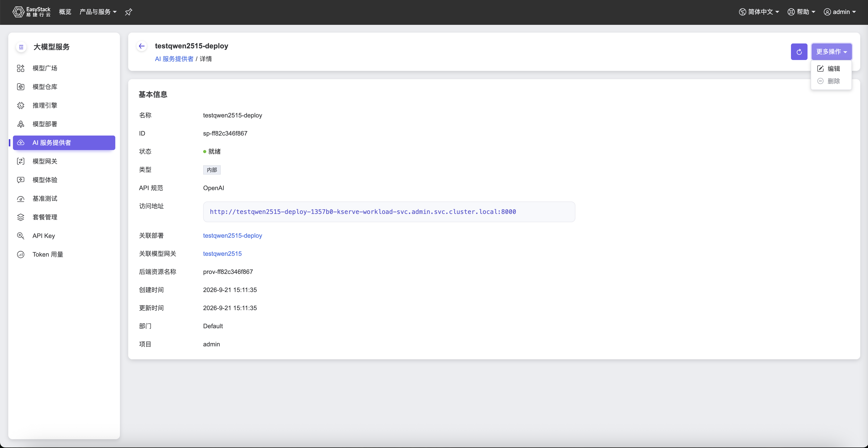Image resolution: width=868 pixels, height=448 pixels.
Task: Collapse the 更多操作 dropdown button
Action: [x=831, y=51]
